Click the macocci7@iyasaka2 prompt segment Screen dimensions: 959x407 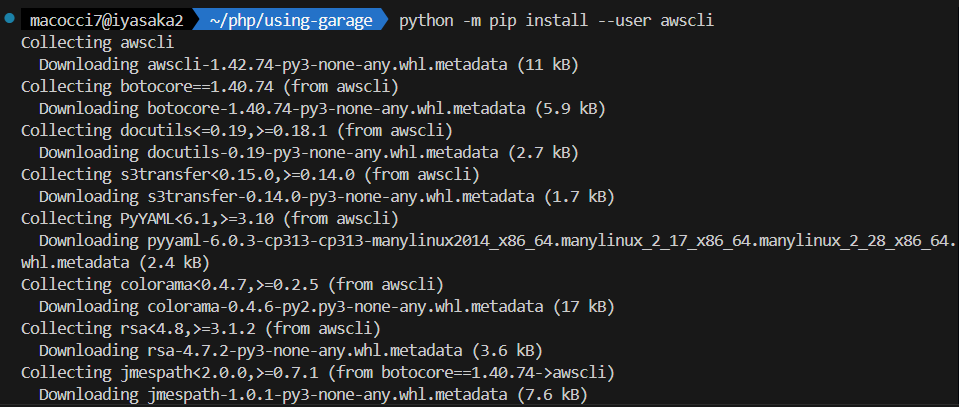pyautogui.click(x=97, y=20)
